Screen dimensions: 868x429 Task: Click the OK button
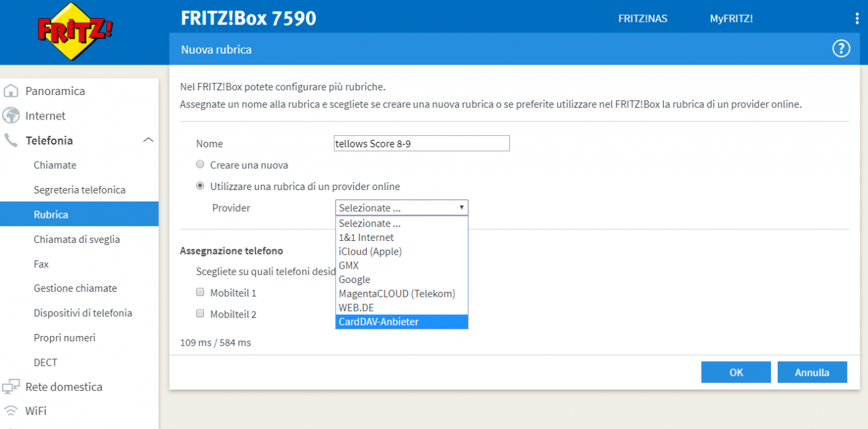736,372
